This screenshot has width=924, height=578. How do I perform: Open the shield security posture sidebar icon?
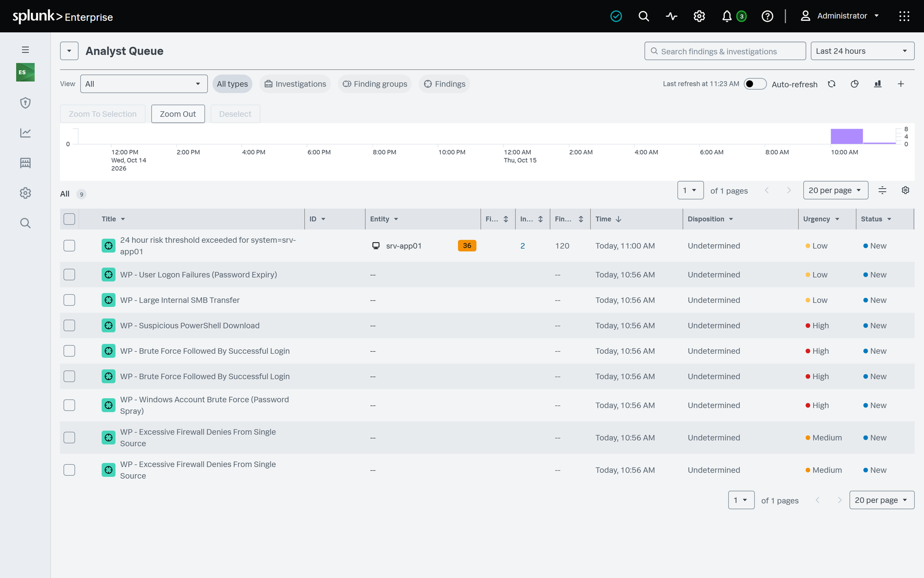[26, 103]
